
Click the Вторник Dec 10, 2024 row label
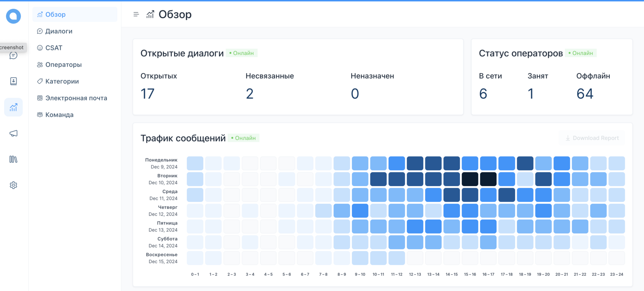[163, 179]
